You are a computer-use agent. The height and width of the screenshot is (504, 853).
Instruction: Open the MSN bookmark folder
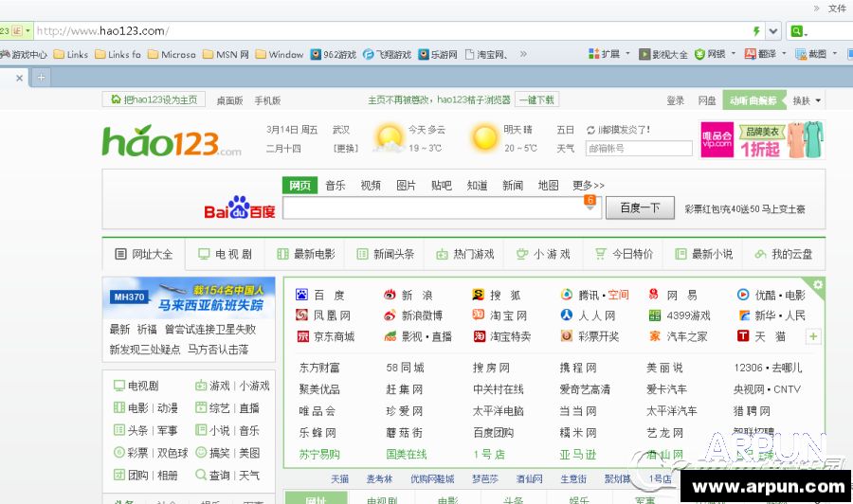click(x=226, y=54)
